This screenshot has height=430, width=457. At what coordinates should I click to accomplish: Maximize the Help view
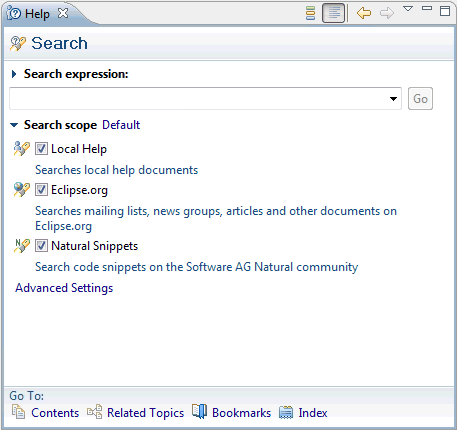click(x=445, y=11)
